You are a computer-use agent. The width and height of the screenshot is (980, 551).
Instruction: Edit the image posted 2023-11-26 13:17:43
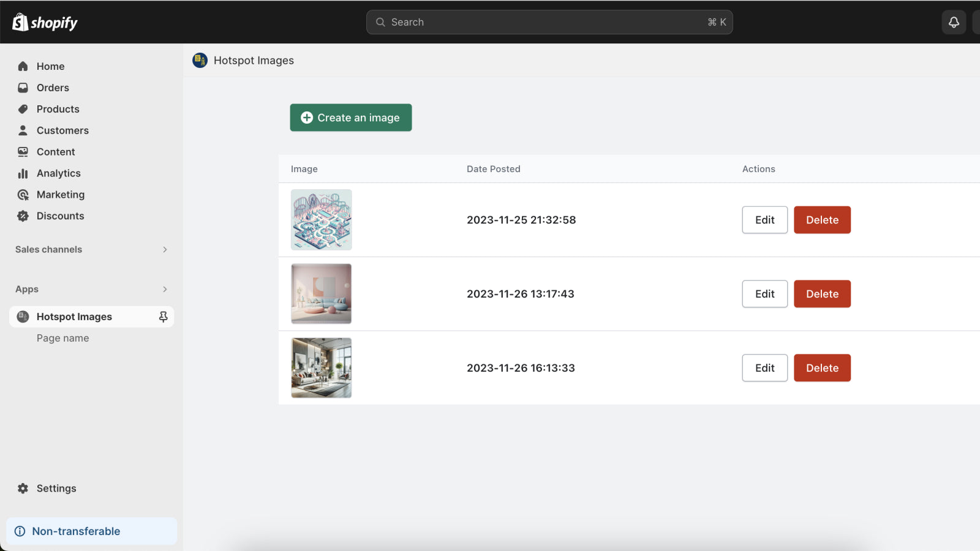(x=764, y=294)
